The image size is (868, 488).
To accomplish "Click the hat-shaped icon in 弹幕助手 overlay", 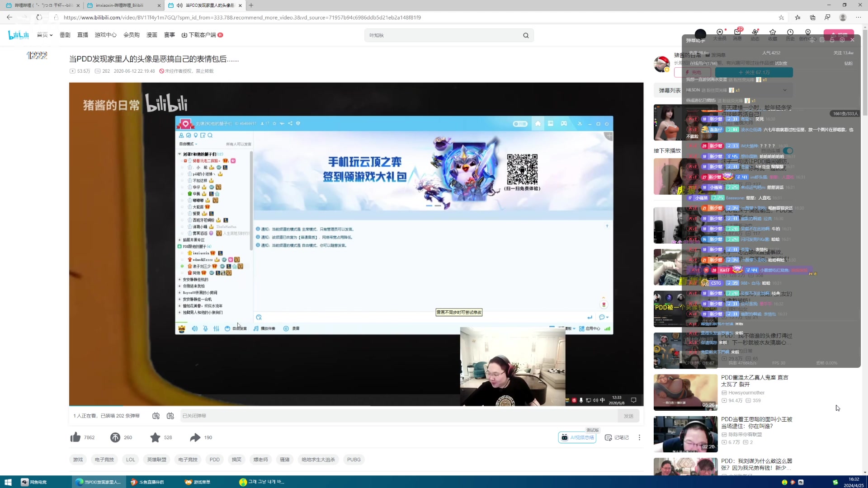I will (812, 40).
